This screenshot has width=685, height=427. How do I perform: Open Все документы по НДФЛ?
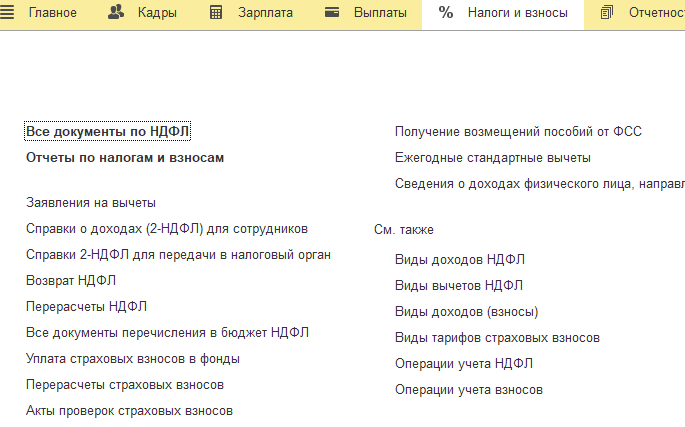(107, 131)
